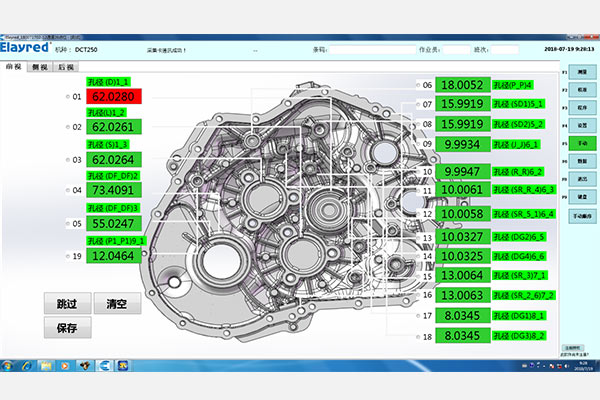
Task: Select radio button for measurement 07
Action: 418,104
